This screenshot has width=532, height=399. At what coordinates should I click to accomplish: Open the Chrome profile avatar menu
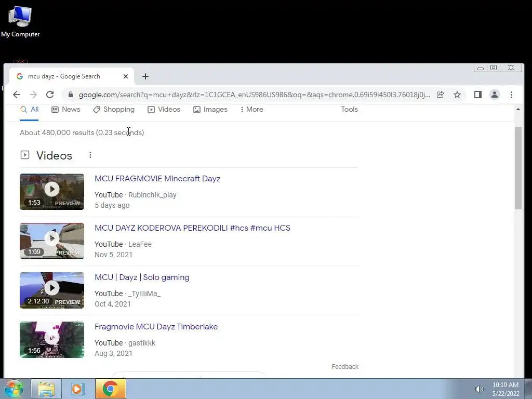pyautogui.click(x=495, y=95)
